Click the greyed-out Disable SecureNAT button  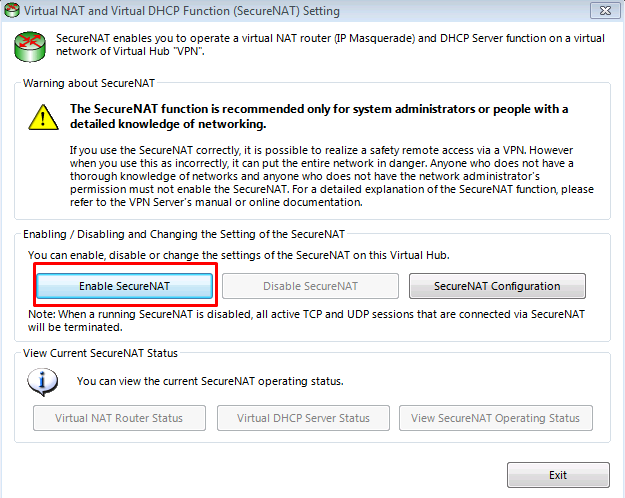[x=310, y=286]
